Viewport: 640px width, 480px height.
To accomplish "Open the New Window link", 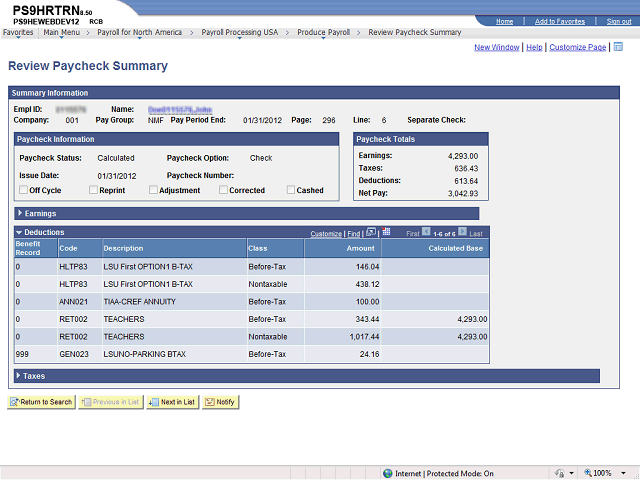I will point(496,47).
